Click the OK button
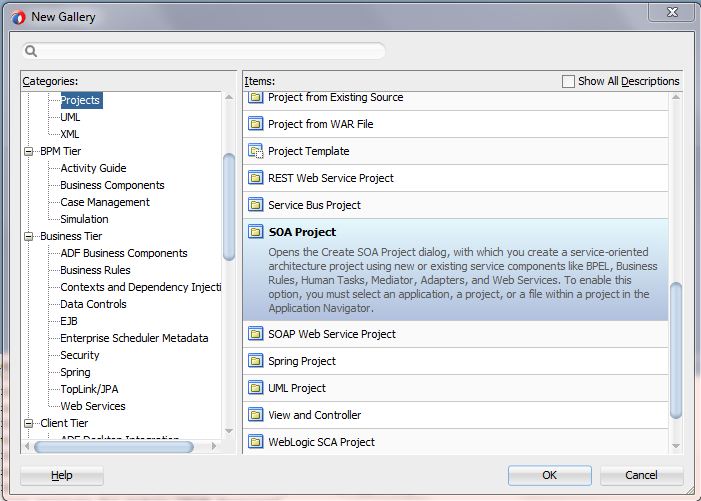The height and width of the screenshot is (501, 701). point(549,475)
